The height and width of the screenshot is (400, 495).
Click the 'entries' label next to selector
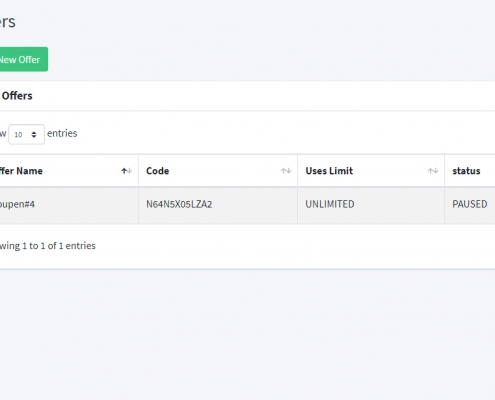tap(62, 133)
